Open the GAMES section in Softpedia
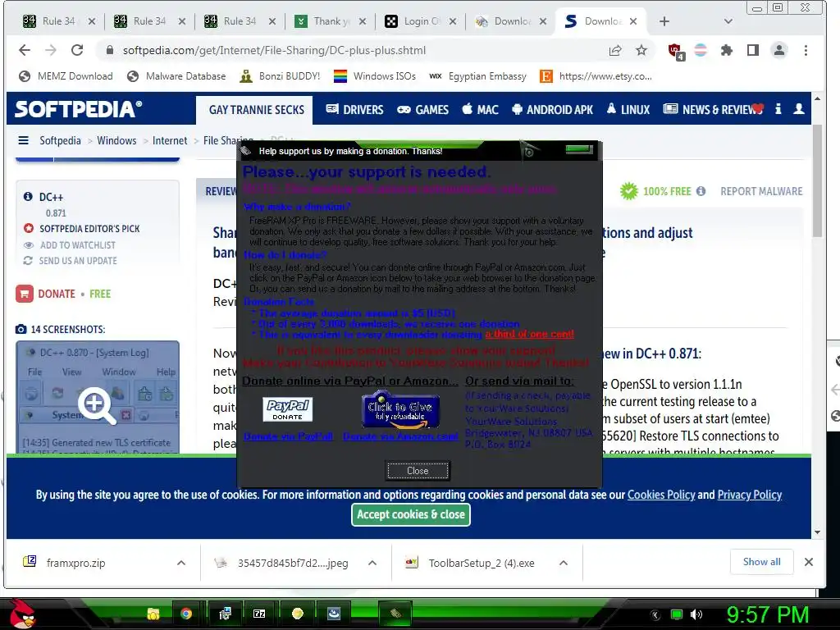Image resolution: width=840 pixels, height=630 pixels. [x=422, y=110]
